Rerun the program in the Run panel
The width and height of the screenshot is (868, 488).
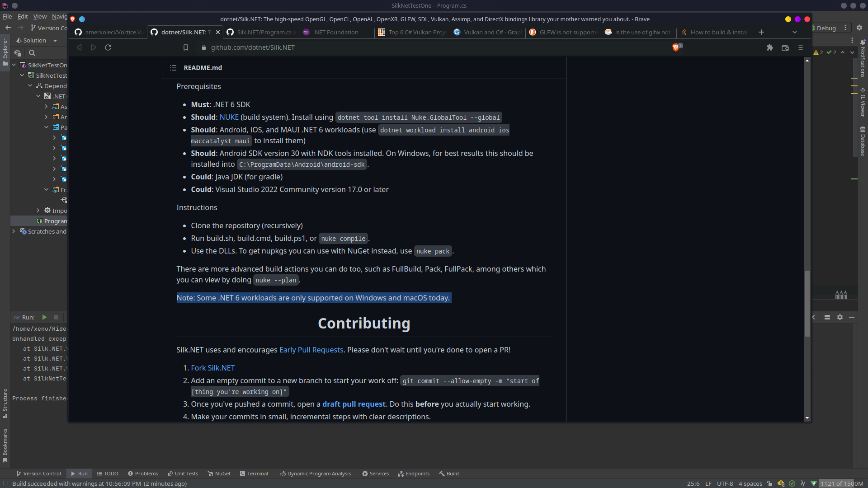coord(44,317)
